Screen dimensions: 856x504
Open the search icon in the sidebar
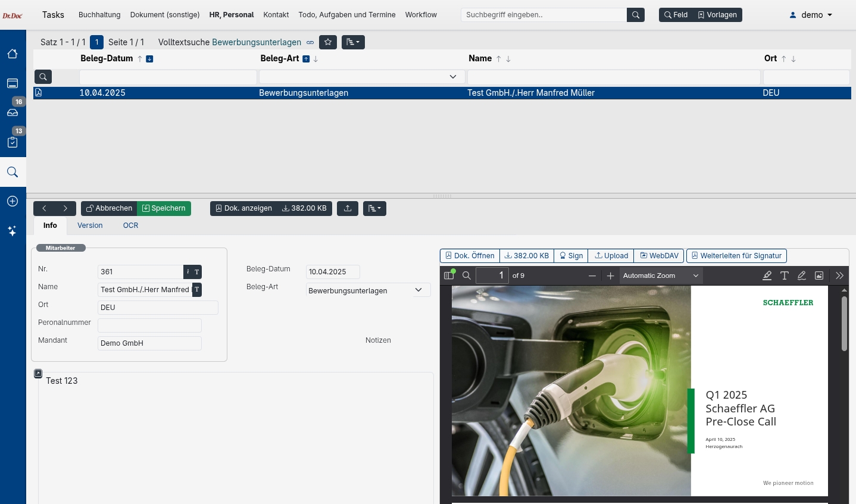tap(13, 172)
